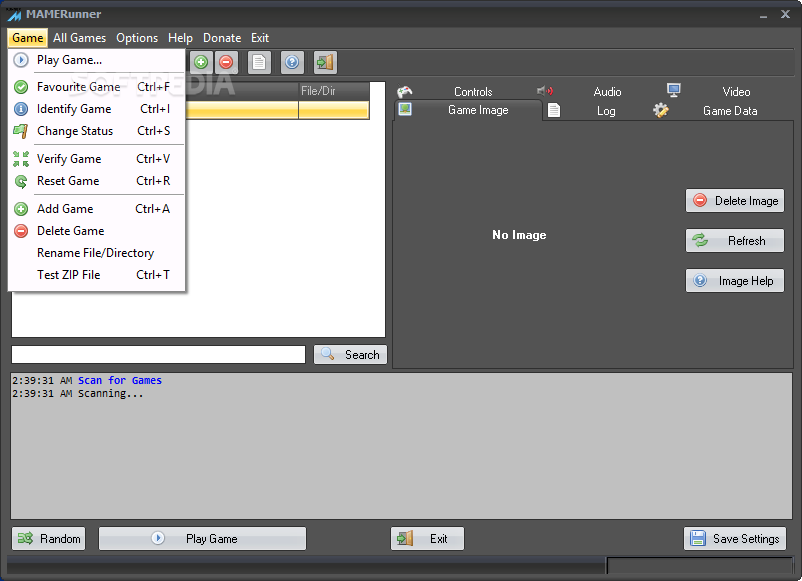The image size is (802, 581).
Task: Switch to the Audio tab
Action: coord(607,92)
